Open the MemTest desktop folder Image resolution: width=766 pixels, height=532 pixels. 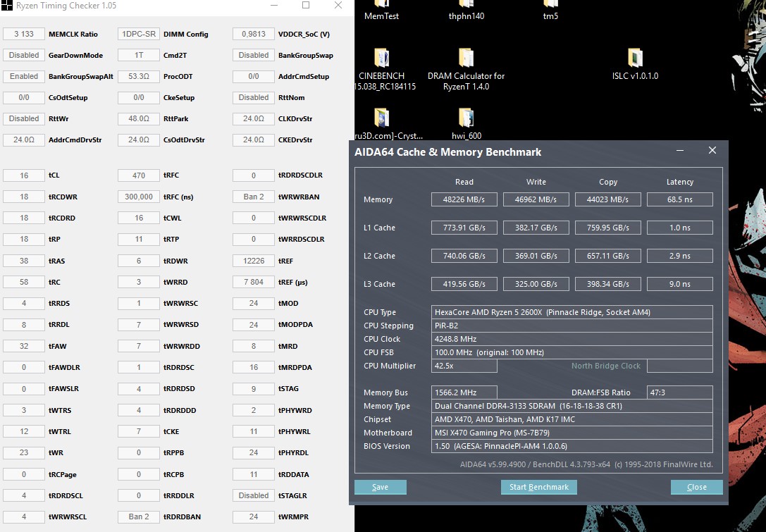point(381,10)
